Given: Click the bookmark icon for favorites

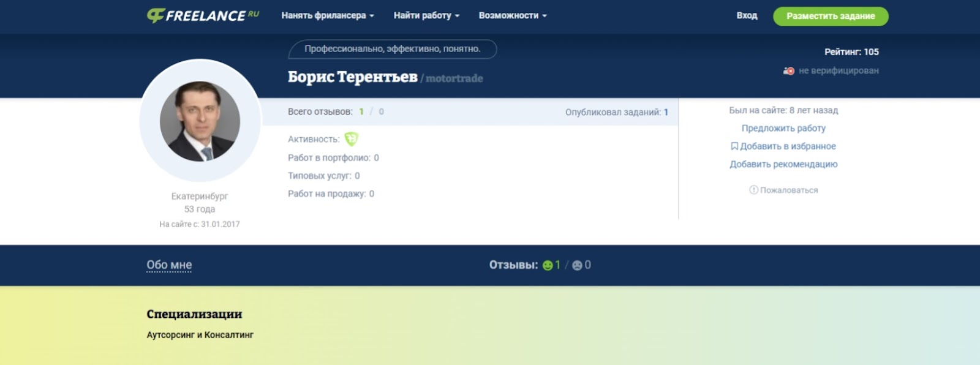Looking at the screenshot, I should (734, 146).
